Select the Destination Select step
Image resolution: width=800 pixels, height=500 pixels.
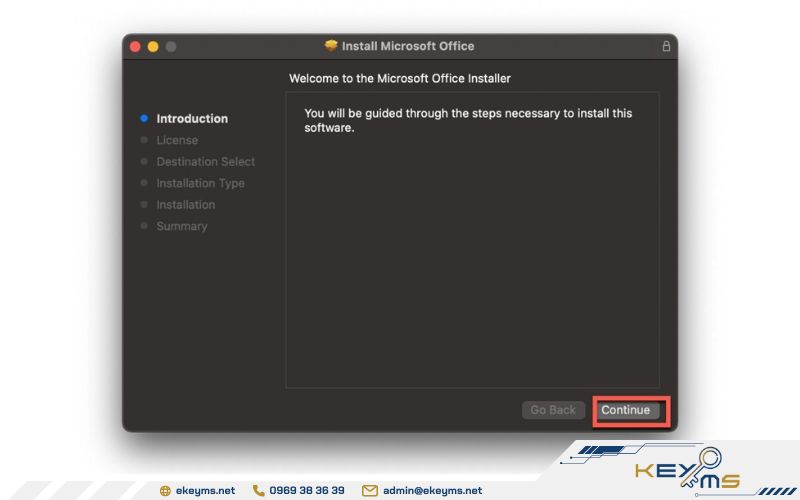[x=206, y=162]
